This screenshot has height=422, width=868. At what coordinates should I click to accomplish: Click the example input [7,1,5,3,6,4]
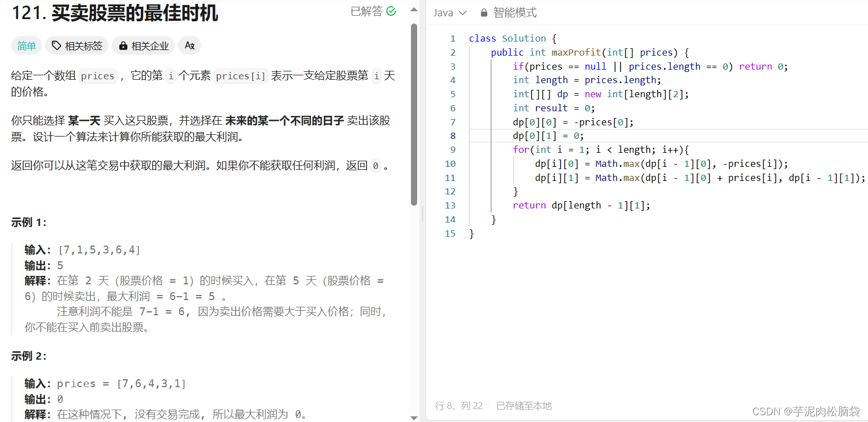(99, 249)
